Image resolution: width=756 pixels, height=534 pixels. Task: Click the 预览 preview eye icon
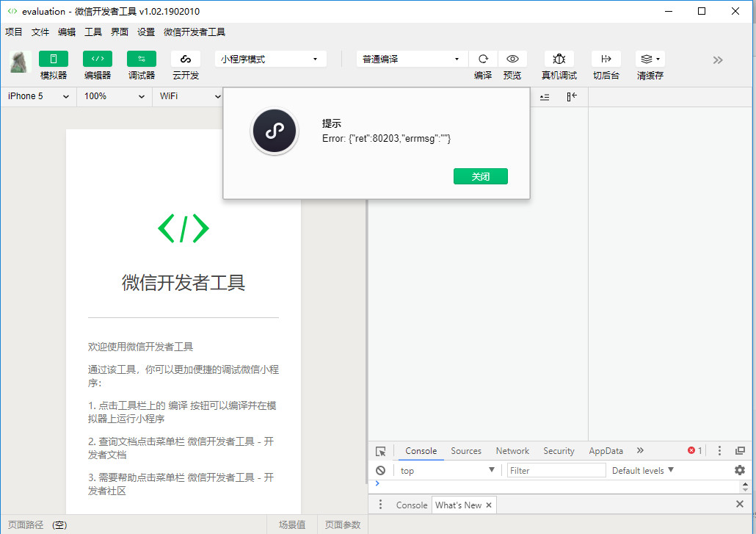pos(512,59)
